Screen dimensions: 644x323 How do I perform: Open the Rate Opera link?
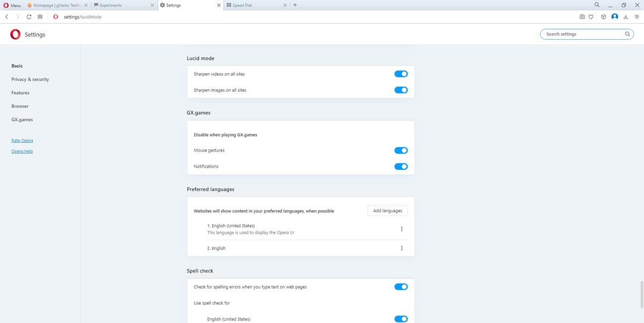[21, 140]
